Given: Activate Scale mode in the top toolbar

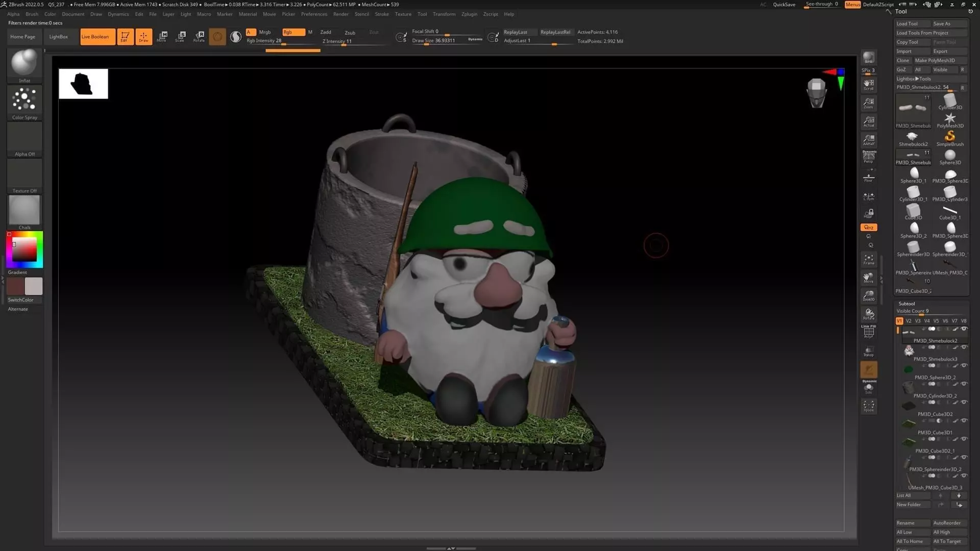Looking at the screenshot, I should pos(180,36).
